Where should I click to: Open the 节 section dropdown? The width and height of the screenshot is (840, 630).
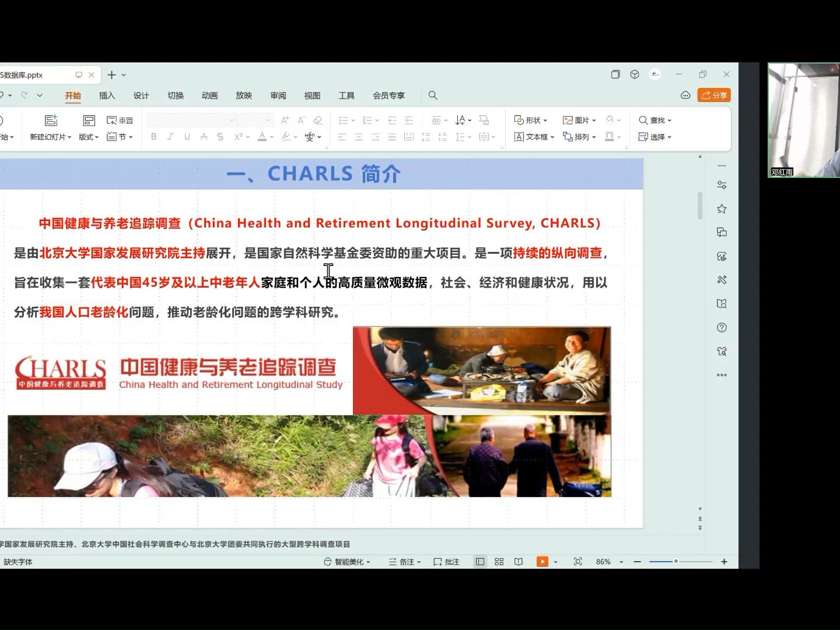(120, 136)
